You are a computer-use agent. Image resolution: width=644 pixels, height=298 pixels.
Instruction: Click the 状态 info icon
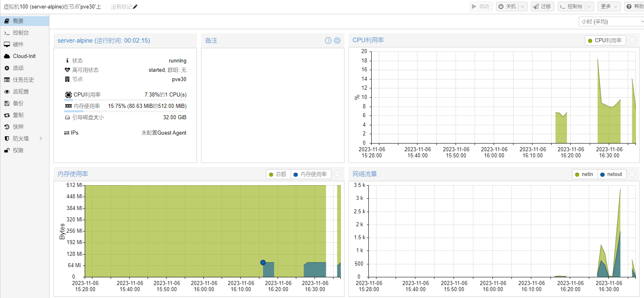coord(67,60)
